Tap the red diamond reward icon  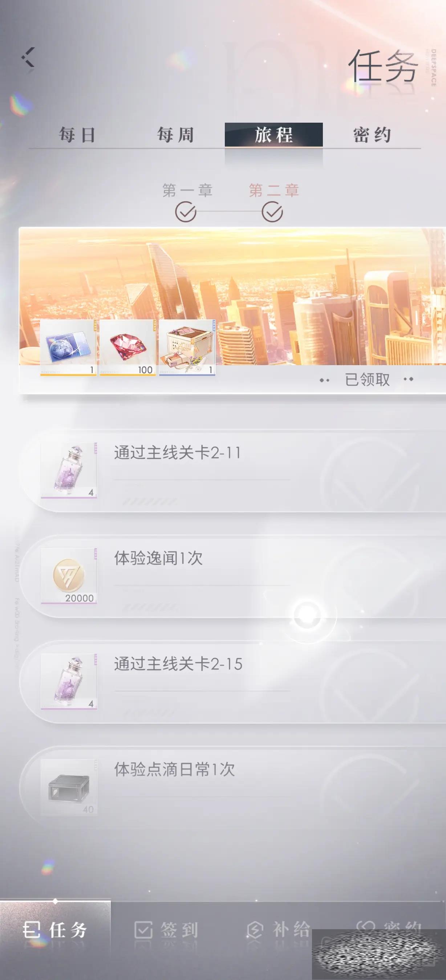click(128, 348)
